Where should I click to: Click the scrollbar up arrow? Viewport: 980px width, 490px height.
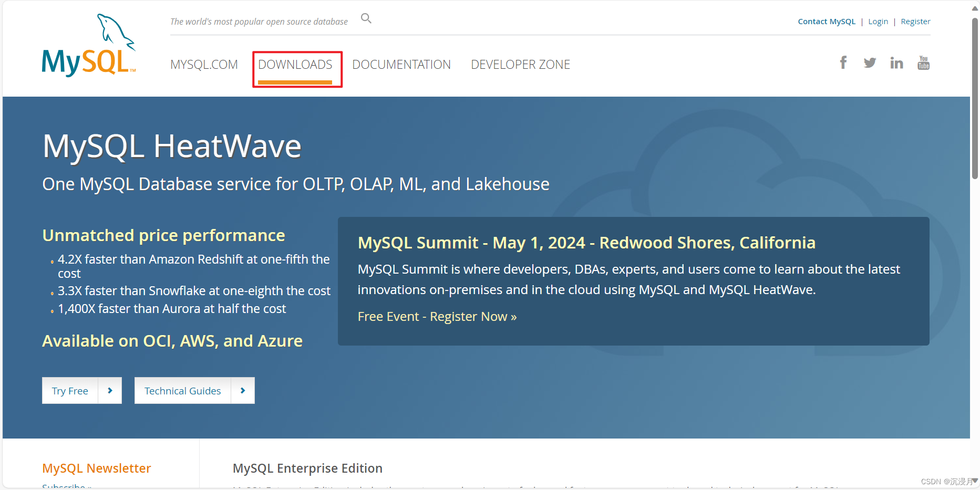pos(975,8)
